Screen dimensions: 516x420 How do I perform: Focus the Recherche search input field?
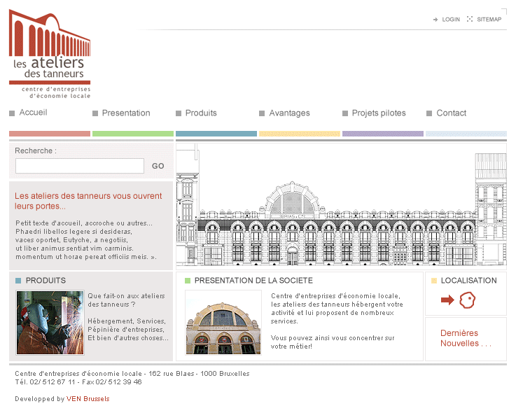[80, 166]
